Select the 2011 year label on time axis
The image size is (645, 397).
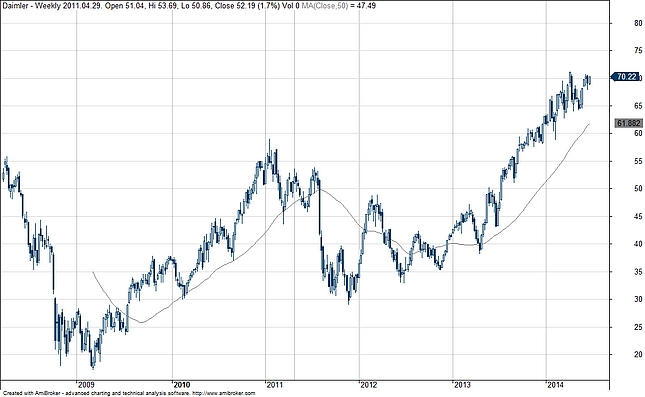pyautogui.click(x=275, y=385)
